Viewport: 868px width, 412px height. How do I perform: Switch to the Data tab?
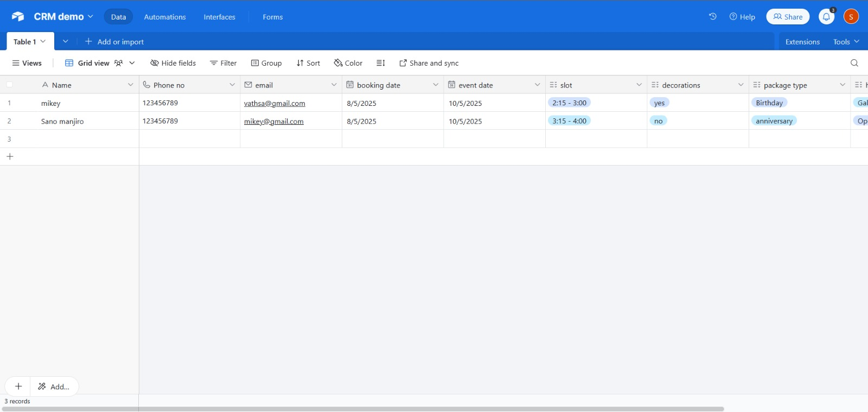pos(118,17)
